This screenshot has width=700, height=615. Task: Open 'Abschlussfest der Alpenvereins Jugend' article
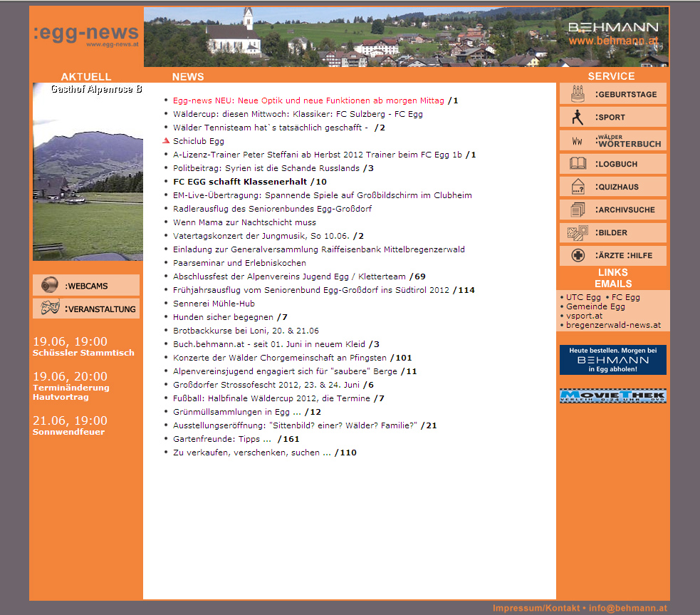[x=289, y=277]
